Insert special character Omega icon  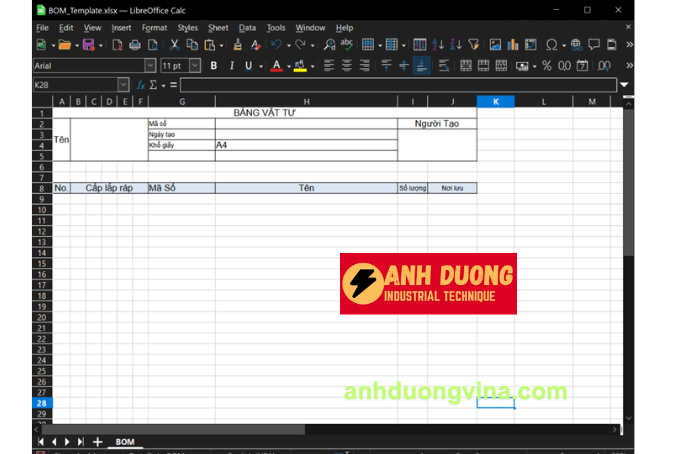pos(550,45)
